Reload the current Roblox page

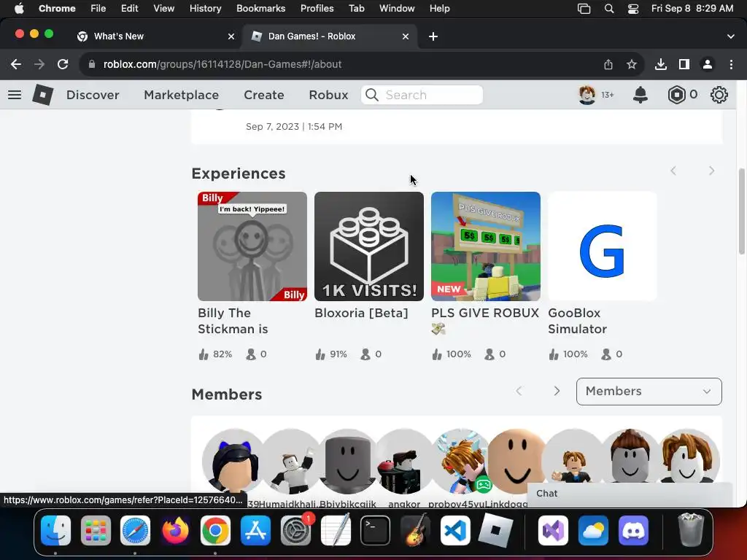(x=63, y=64)
